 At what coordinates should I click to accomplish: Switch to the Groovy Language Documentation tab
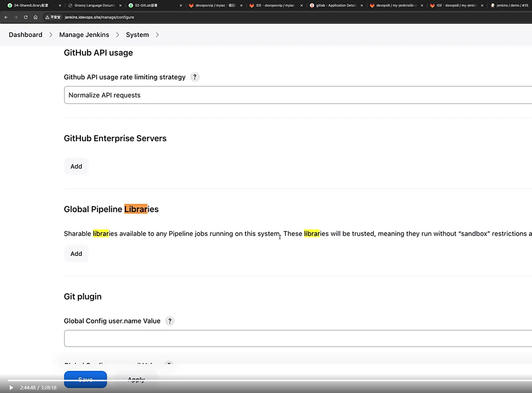tap(95, 5)
